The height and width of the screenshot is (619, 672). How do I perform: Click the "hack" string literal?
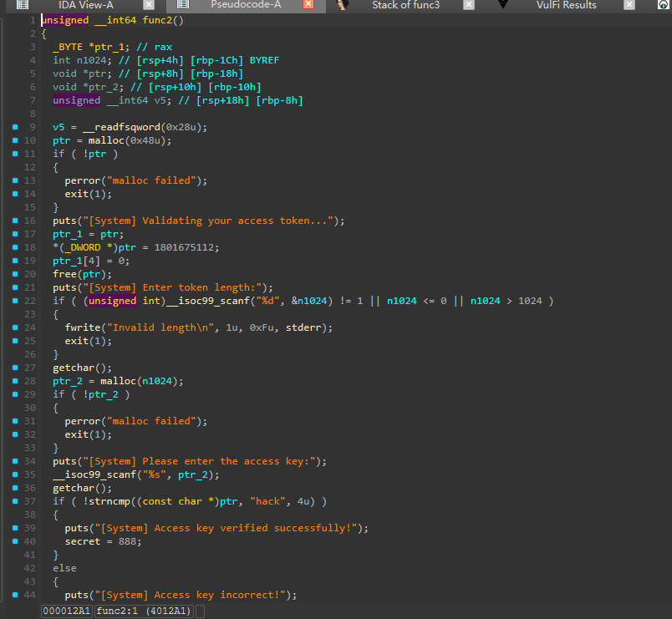click(267, 501)
